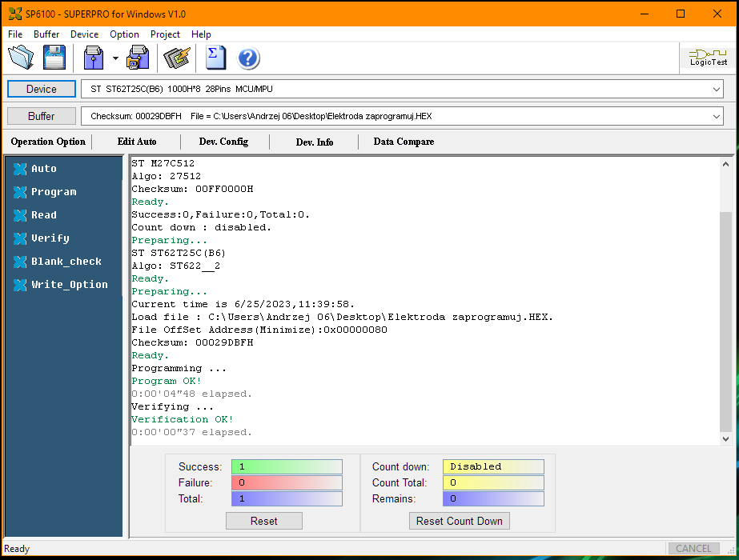
Task: Click the 'Algo: ST622__2' log line
Action: point(176,266)
